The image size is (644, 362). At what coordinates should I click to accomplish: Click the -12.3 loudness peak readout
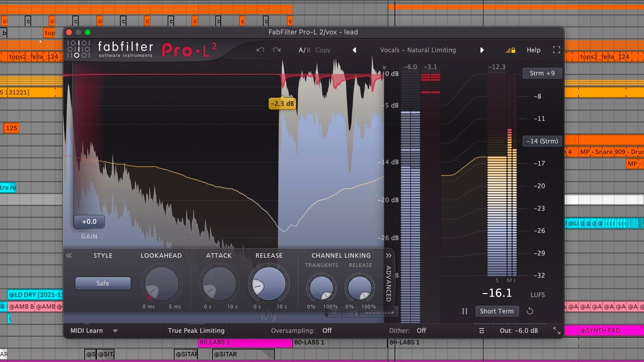click(497, 67)
